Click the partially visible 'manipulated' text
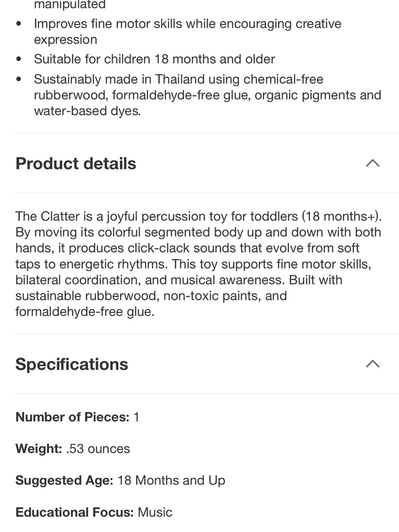399x532 pixels. (70, 5)
